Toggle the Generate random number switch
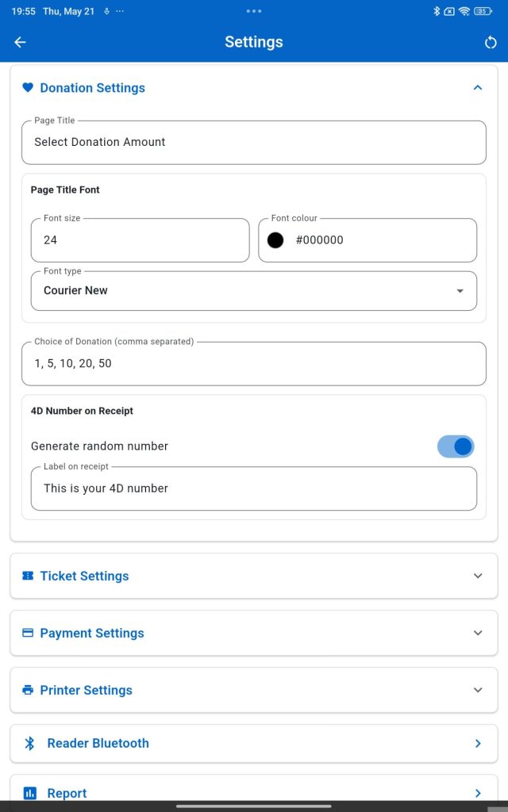This screenshot has height=812, width=508. click(456, 446)
